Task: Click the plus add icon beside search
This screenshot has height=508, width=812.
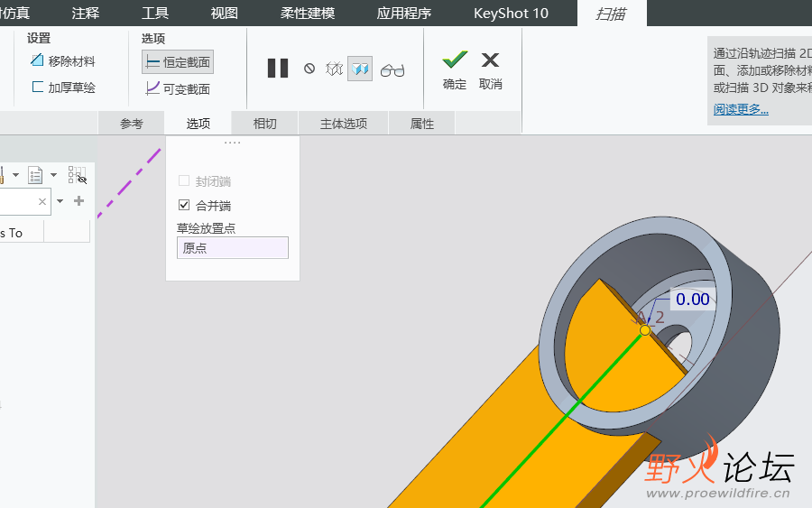Action: coord(78,201)
